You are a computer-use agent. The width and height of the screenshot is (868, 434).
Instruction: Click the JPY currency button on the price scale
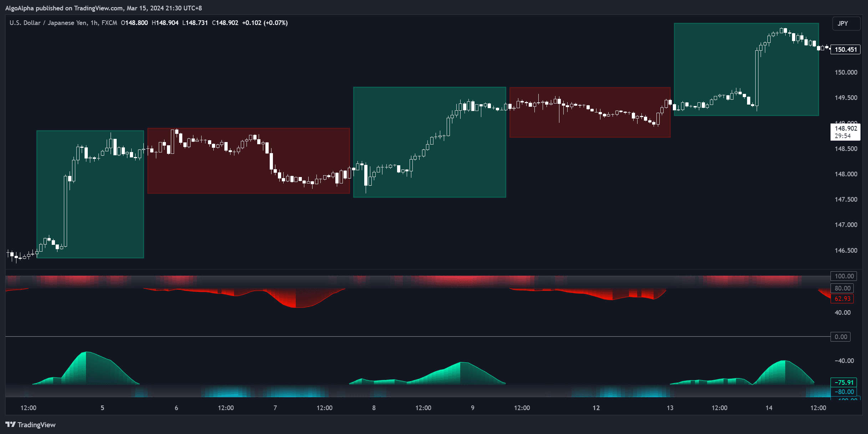846,24
